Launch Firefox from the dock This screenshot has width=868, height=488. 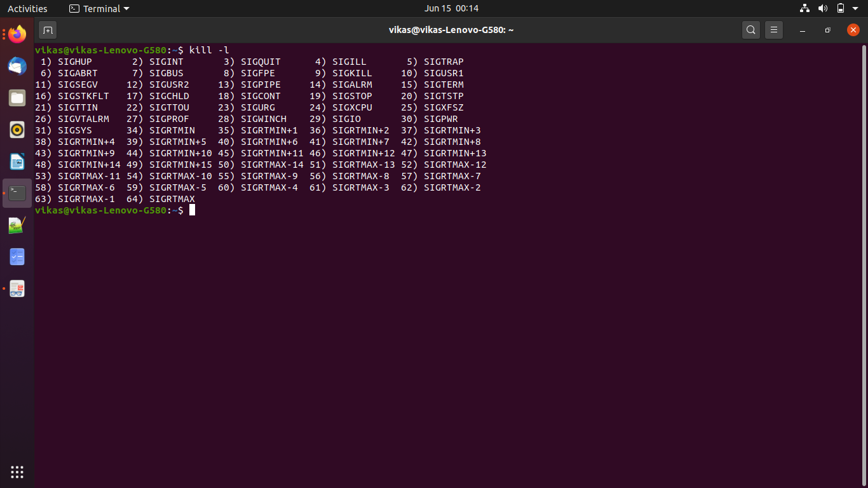click(x=17, y=34)
